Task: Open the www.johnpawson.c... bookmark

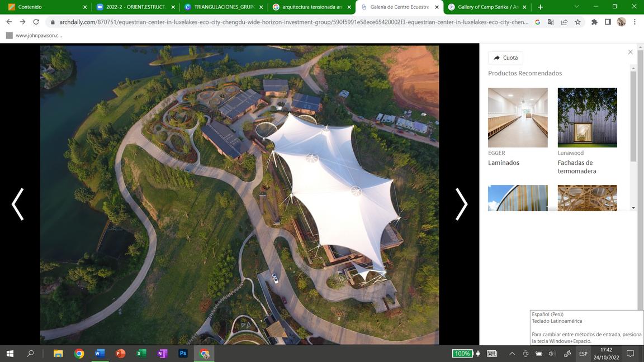Action: pyautogui.click(x=34, y=36)
